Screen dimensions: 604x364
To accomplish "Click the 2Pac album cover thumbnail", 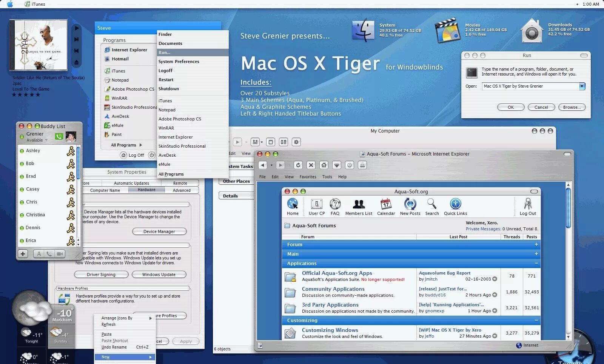I will point(38,45).
